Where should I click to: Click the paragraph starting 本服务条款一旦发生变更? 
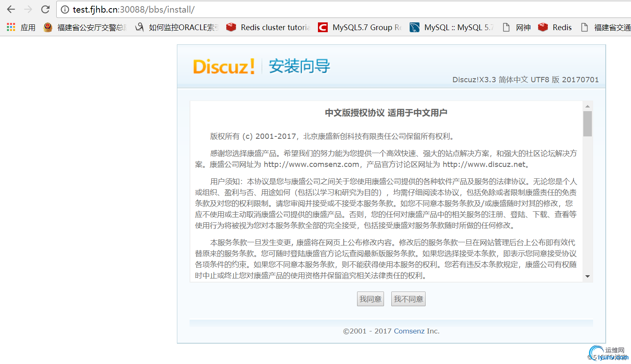pos(386,259)
